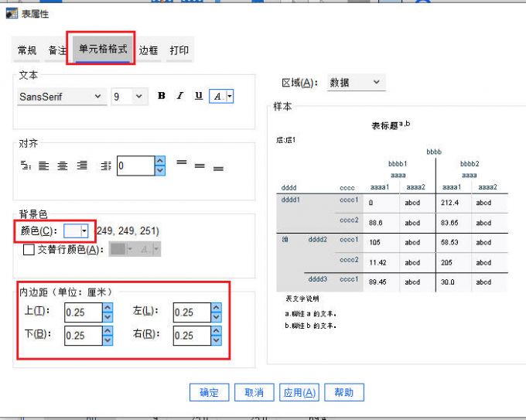526x420 pixels.
Task: Align text to top vertically
Action: (x=182, y=162)
